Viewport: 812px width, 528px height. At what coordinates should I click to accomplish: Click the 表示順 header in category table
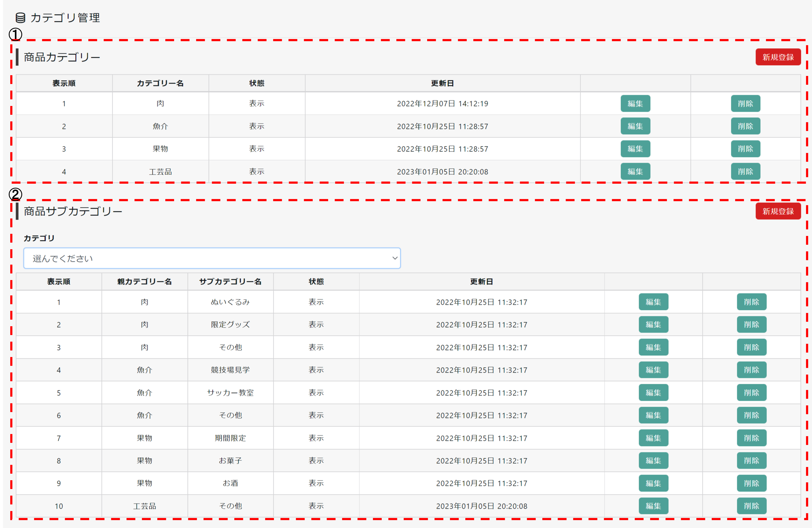64,83
